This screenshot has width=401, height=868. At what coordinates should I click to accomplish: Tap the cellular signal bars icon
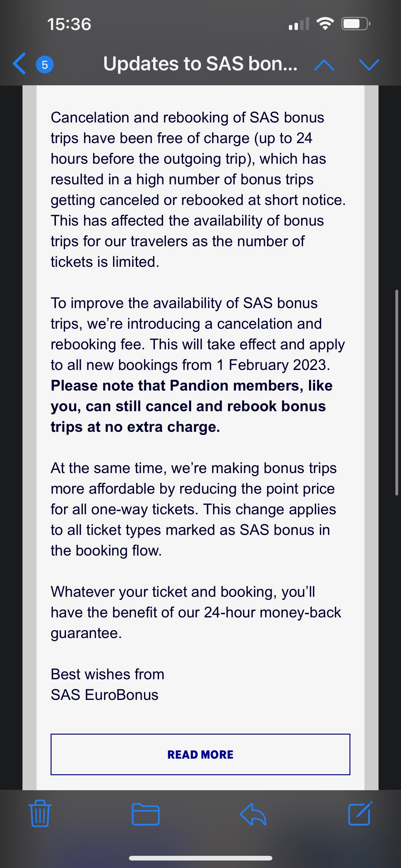click(x=299, y=24)
